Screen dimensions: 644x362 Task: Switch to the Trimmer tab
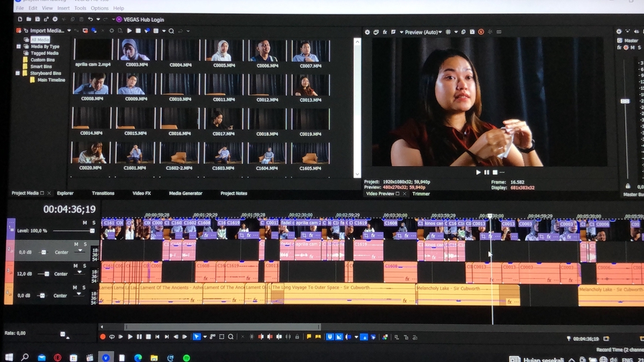(x=421, y=194)
